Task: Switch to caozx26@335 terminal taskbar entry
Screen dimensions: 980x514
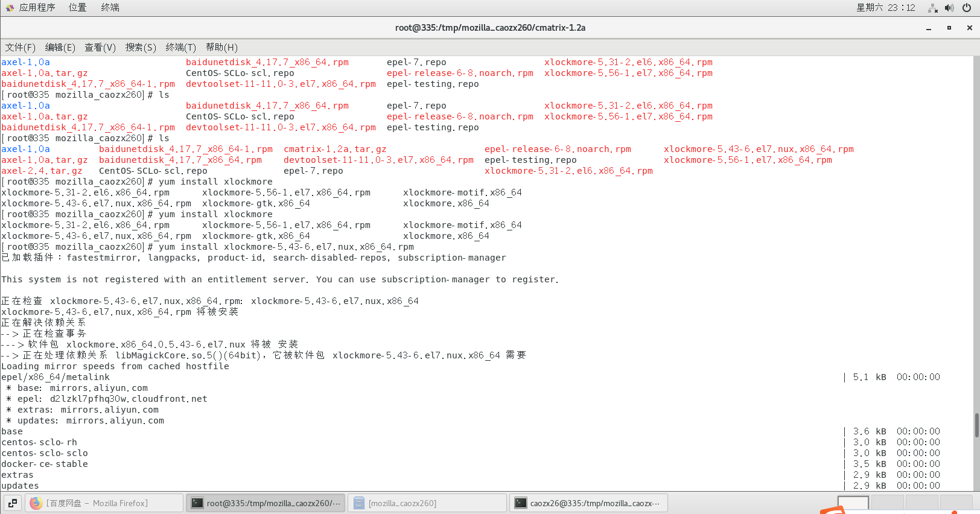Action: (589, 503)
